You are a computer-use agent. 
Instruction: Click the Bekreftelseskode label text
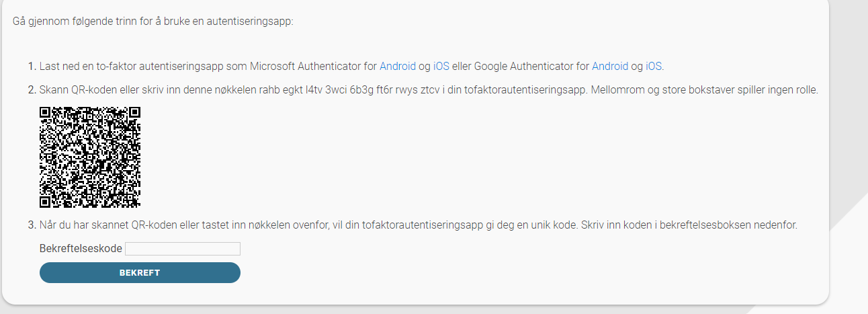[x=81, y=249]
